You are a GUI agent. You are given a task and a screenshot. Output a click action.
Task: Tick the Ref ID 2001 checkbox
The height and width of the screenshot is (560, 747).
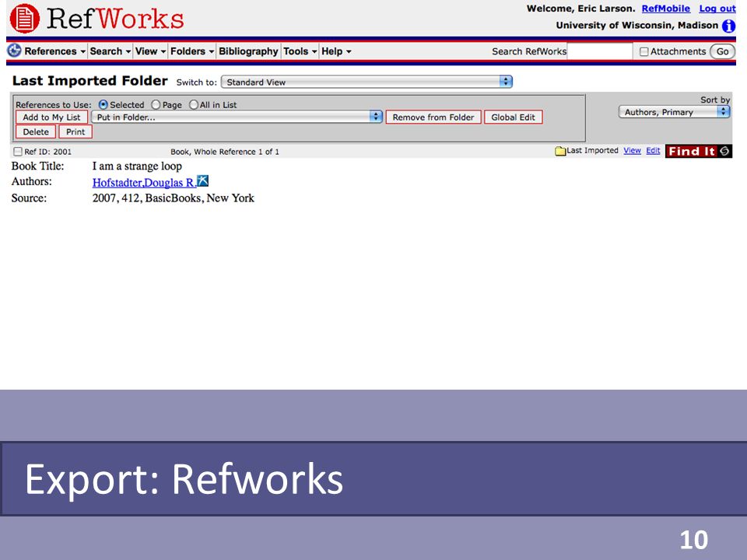[18, 152]
